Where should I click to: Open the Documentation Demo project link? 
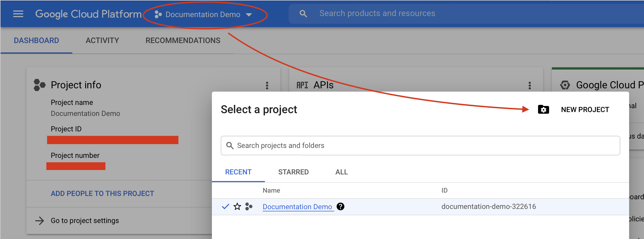tap(297, 207)
